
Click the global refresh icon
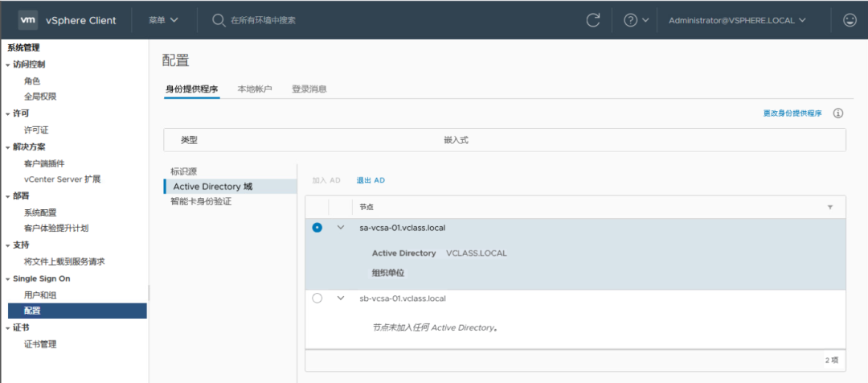pyautogui.click(x=594, y=20)
